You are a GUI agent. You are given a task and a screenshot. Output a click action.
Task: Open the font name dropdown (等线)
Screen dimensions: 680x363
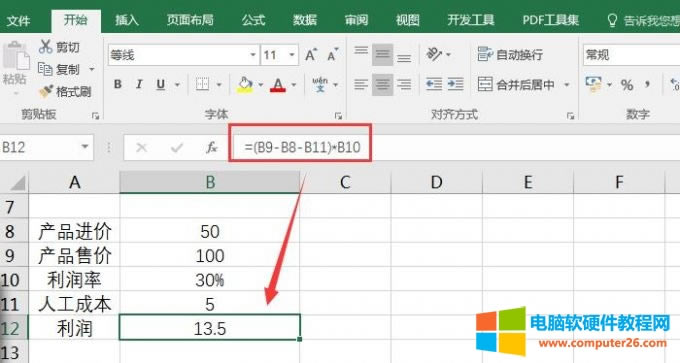point(253,55)
